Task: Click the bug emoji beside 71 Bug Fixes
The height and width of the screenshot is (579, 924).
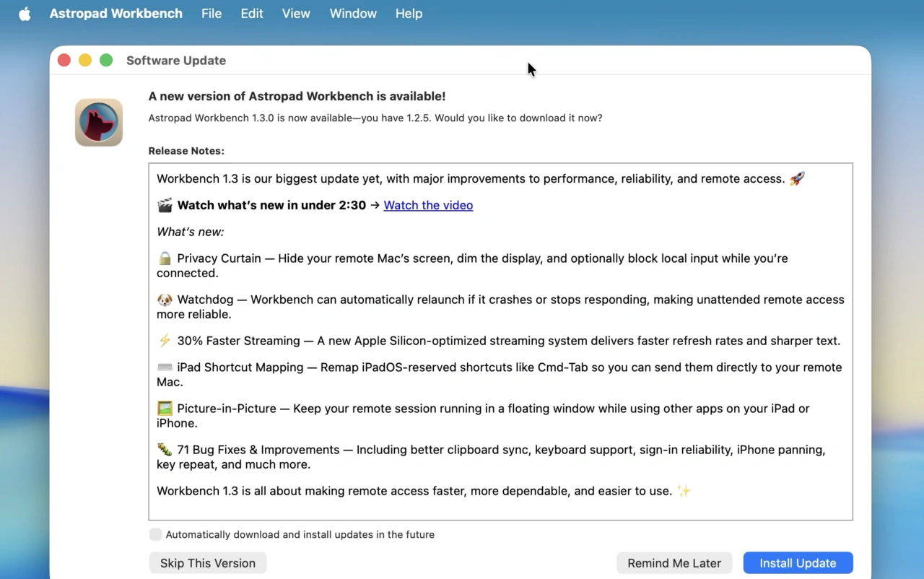Action: click(165, 450)
